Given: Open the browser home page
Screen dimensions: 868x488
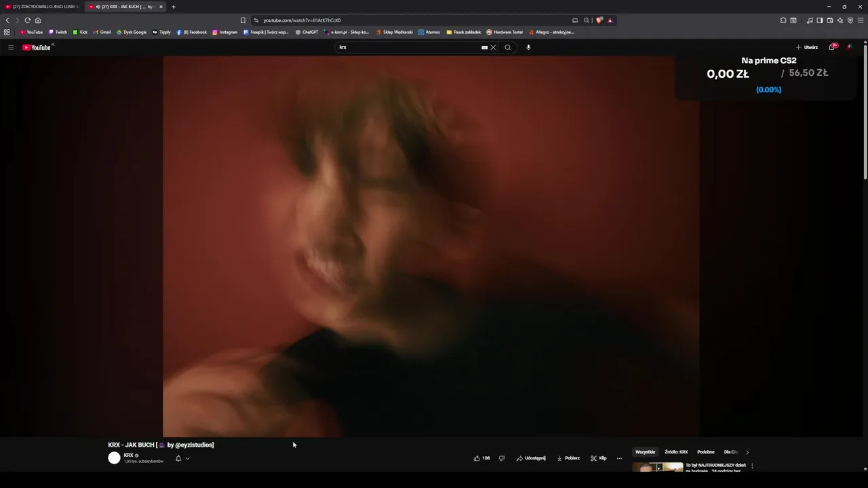Looking at the screenshot, I should coord(38,20).
